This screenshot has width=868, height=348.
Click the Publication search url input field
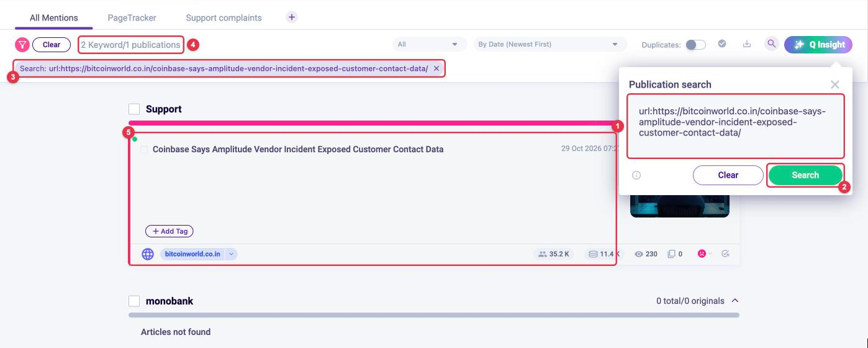735,126
